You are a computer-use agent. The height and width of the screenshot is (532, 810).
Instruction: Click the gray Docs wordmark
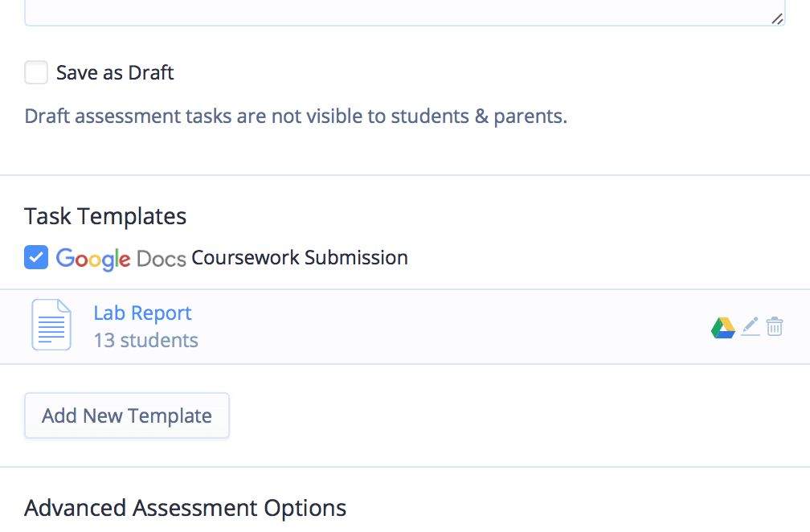[x=162, y=259]
